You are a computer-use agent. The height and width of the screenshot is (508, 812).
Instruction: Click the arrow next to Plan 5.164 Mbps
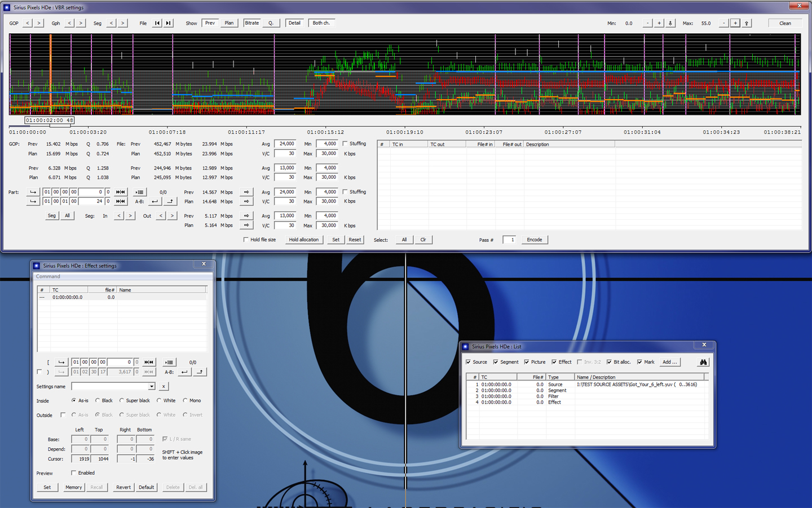point(246,225)
